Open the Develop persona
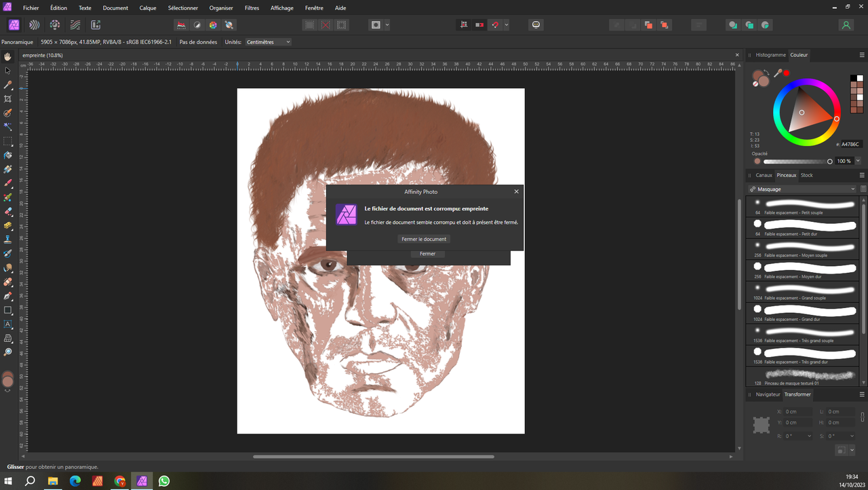This screenshot has width=868, height=490. 55,25
